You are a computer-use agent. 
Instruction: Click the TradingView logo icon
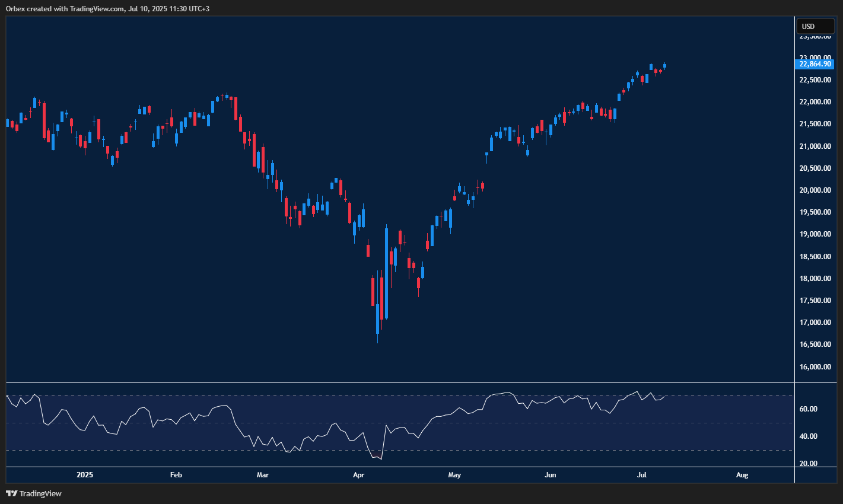11,493
